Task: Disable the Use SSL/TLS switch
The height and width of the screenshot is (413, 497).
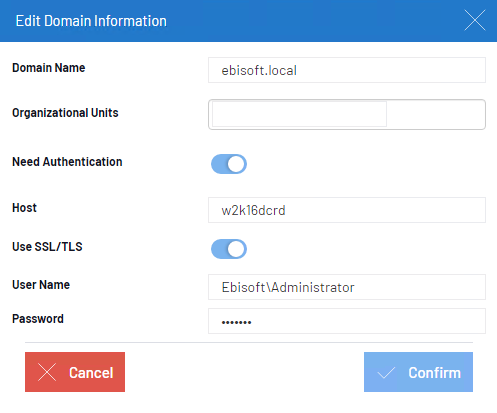Action: pos(229,249)
